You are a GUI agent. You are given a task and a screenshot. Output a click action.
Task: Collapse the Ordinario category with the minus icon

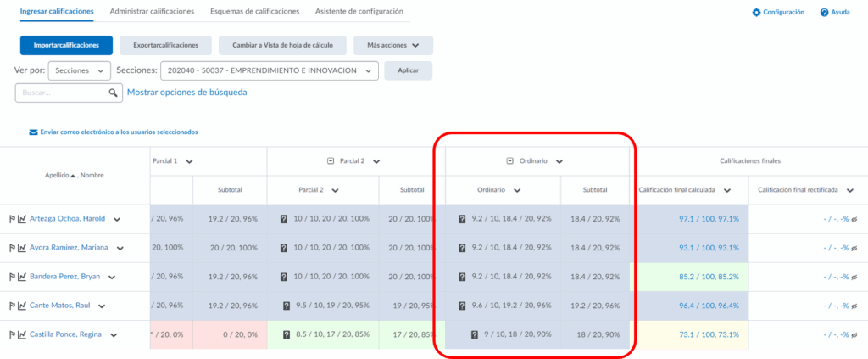[510, 160]
